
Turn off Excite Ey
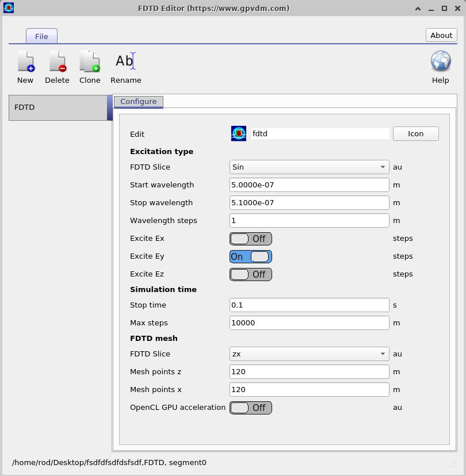(x=250, y=256)
